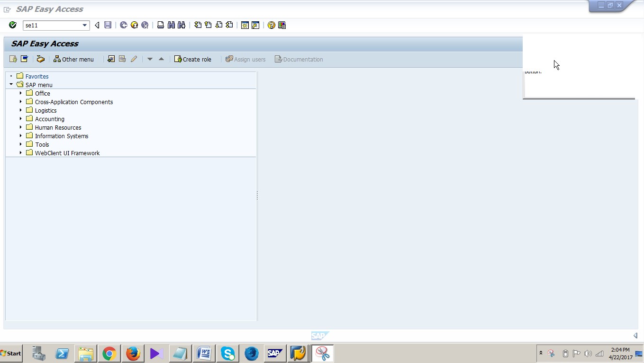Collapse the SAP menu tree node
This screenshot has height=363, width=644.
pos(11,85)
